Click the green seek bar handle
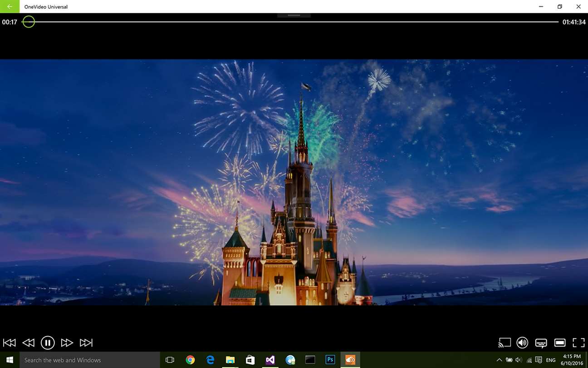 pos(29,21)
